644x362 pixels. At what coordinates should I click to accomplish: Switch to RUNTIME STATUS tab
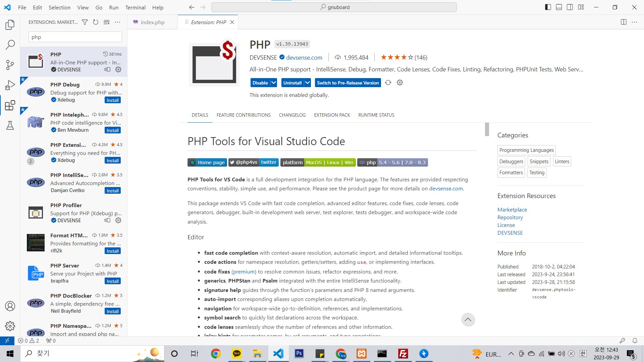(x=376, y=115)
